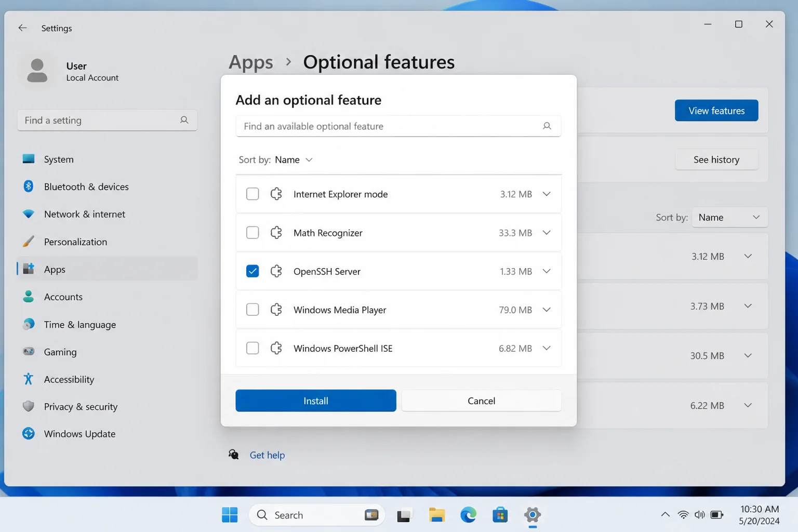Open the background Sort by Name combo box
This screenshot has height=532, width=798.
coord(729,217)
